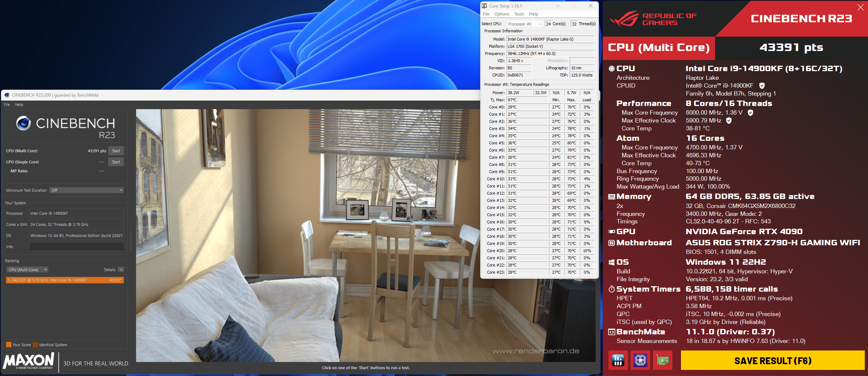Click the NVIDIA GeForce RTX 4090 text
The image size is (868, 376).
click(744, 232)
